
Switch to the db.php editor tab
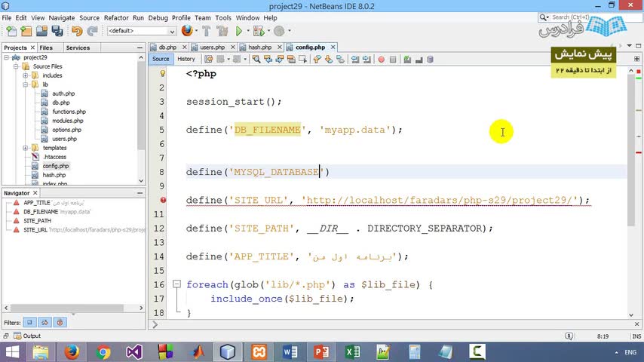(168, 48)
